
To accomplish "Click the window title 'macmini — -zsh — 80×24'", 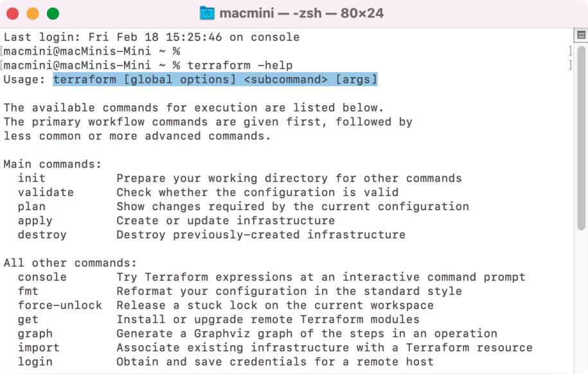I will pos(301,13).
